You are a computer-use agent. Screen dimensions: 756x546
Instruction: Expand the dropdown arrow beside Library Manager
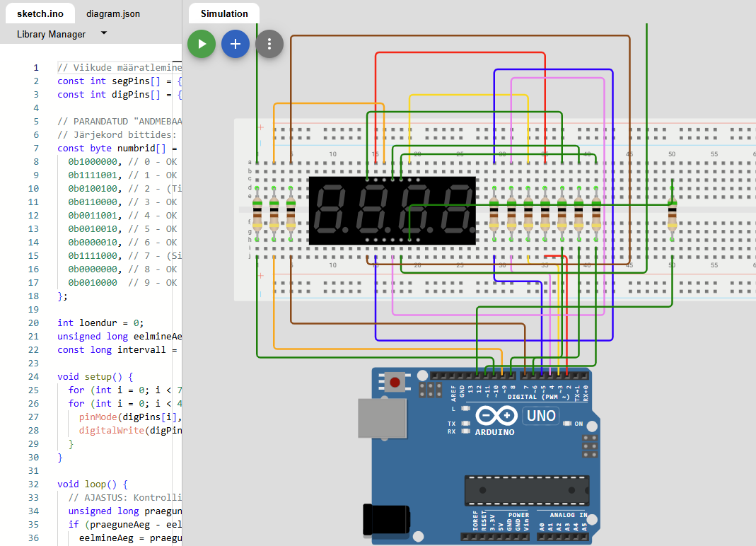104,33
